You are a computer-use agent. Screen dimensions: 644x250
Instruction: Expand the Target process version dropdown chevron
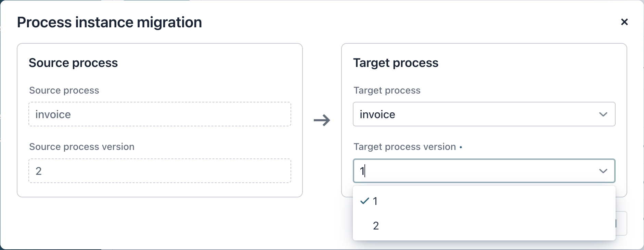[603, 171]
